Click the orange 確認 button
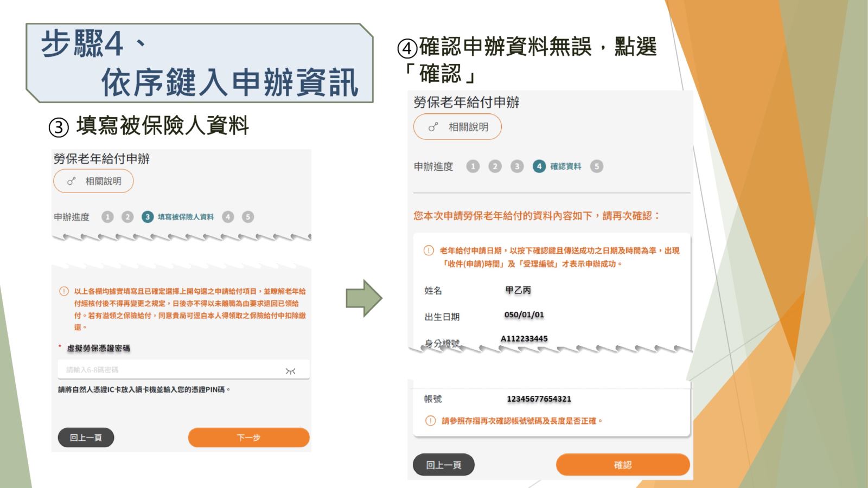This screenshot has width=868, height=488. 623,465
